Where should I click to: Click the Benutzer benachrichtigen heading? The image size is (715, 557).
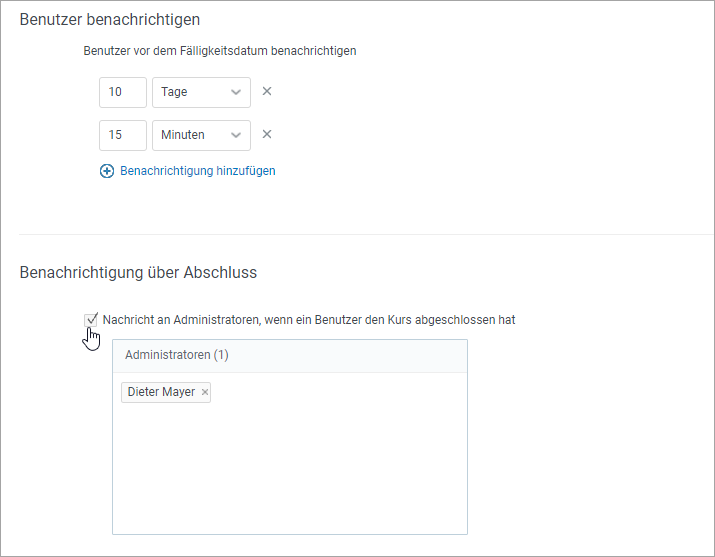pyautogui.click(x=110, y=20)
